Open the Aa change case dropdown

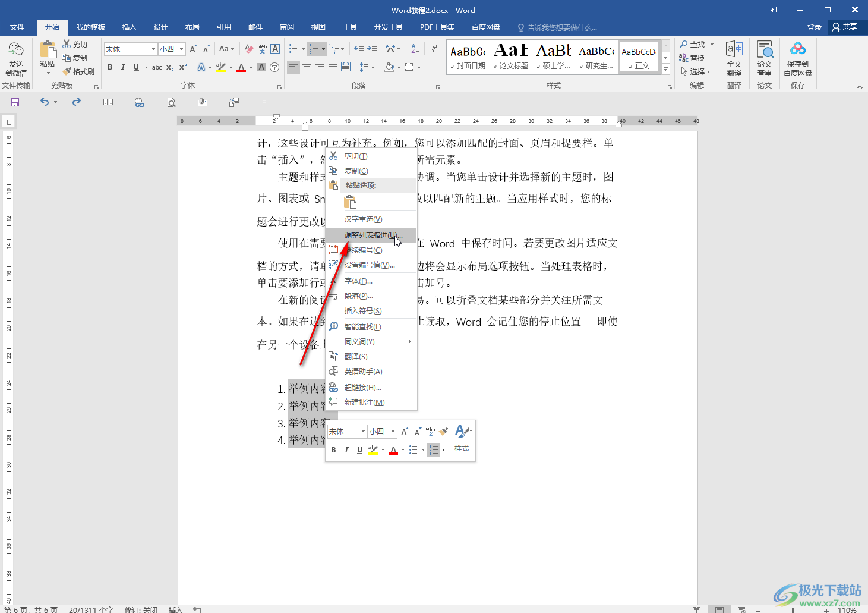[226, 49]
